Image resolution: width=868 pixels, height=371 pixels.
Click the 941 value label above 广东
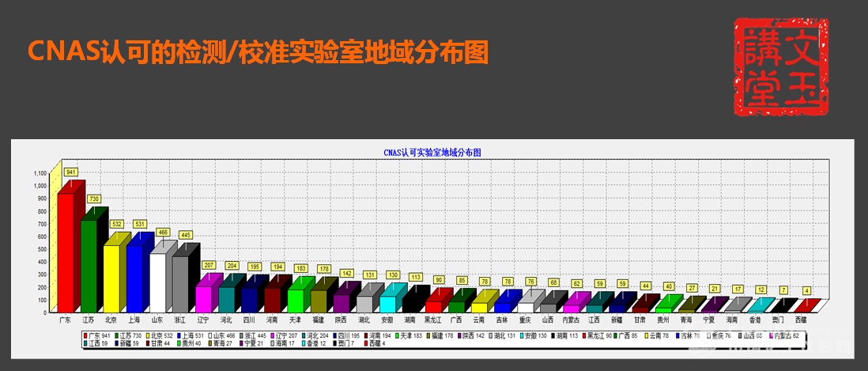point(70,172)
